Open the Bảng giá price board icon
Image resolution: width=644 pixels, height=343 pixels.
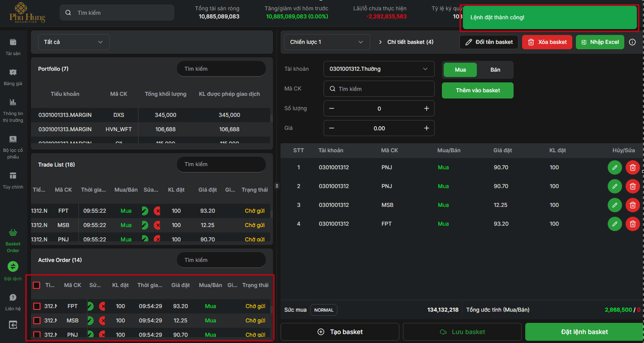coord(13,73)
